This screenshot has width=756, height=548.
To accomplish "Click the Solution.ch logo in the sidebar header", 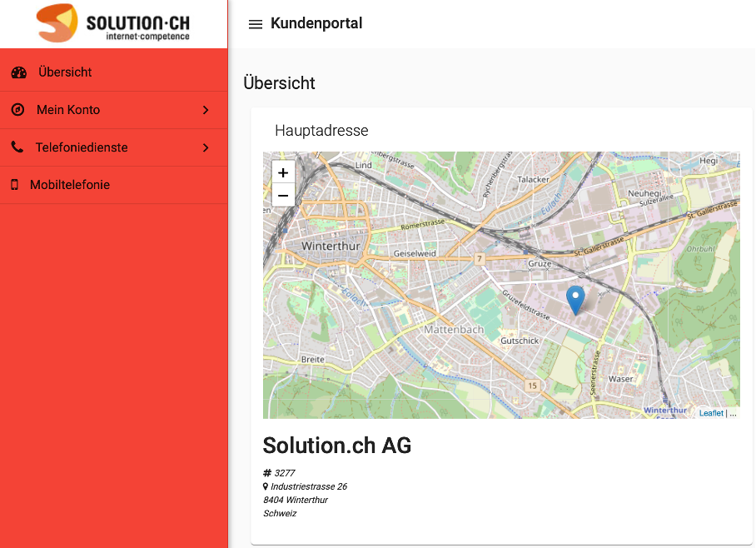I will tap(113, 23).
